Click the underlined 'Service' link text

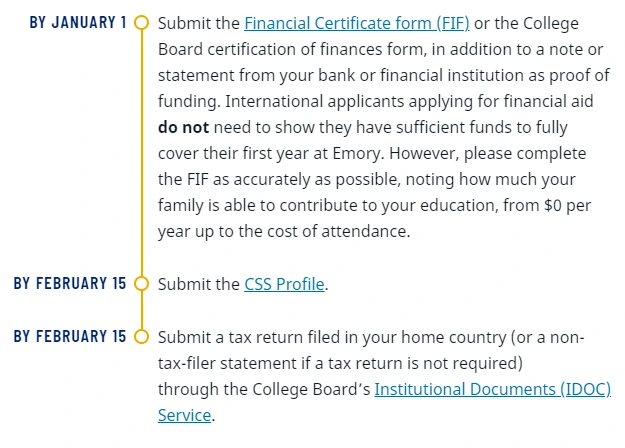[184, 414]
